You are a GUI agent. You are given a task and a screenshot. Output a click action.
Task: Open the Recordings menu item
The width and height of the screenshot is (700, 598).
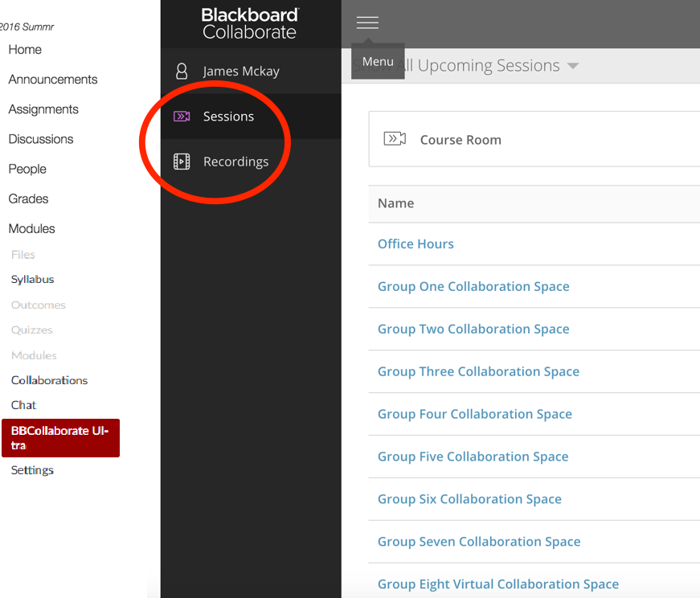[251, 162]
